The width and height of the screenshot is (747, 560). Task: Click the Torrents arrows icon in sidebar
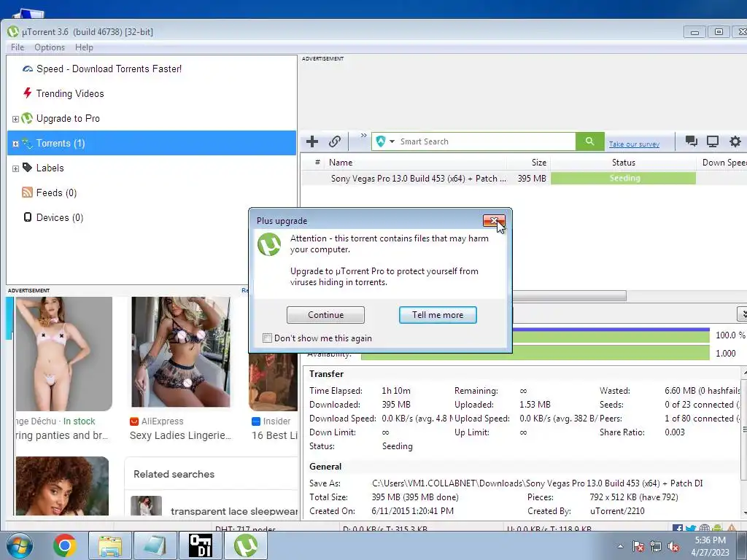pos(27,143)
